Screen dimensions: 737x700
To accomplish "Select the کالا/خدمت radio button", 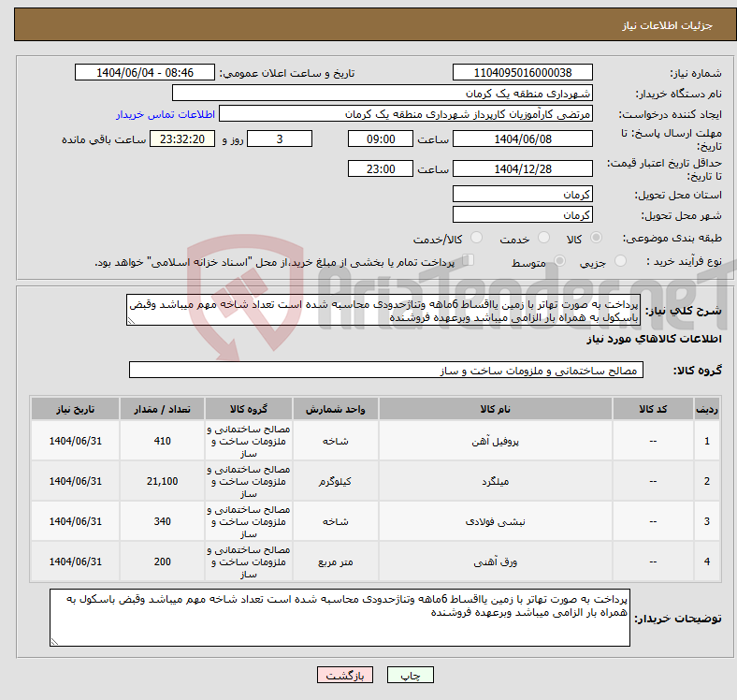I will (477, 238).
